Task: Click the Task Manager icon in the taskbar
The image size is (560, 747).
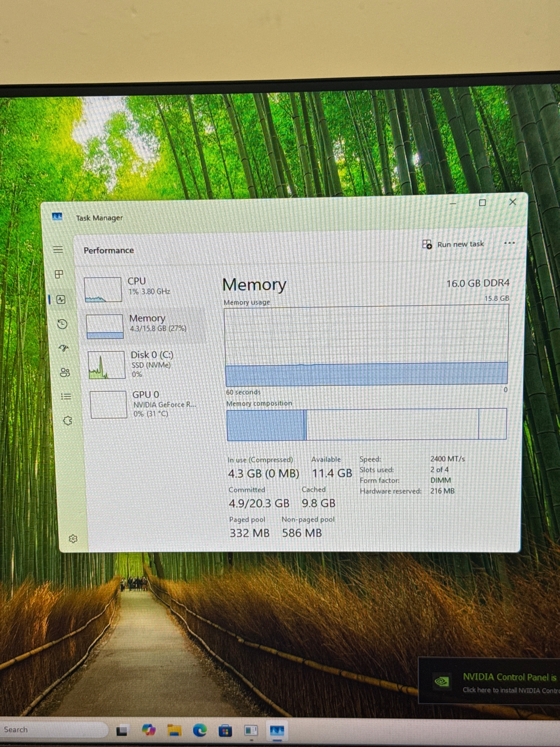Action: click(x=277, y=731)
